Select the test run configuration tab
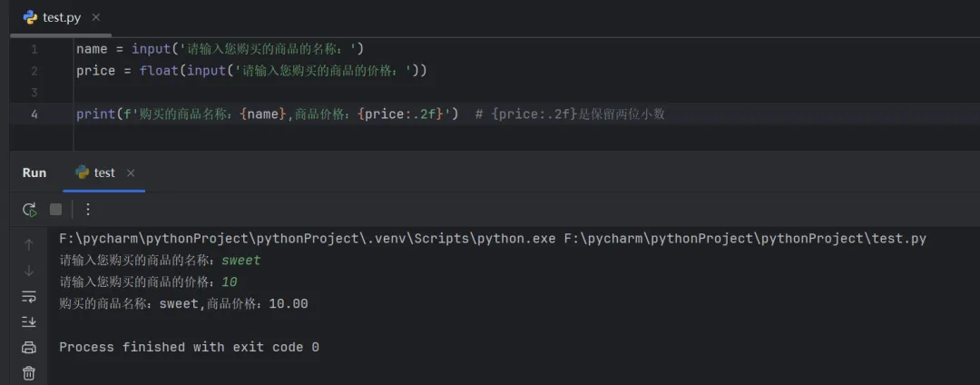This screenshot has width=980, height=385. pos(104,173)
